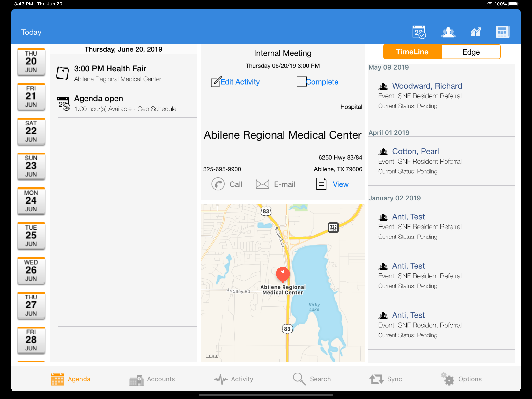Tap the Highway 322 shield on map
The height and width of the screenshot is (399, 532).
[333, 227]
